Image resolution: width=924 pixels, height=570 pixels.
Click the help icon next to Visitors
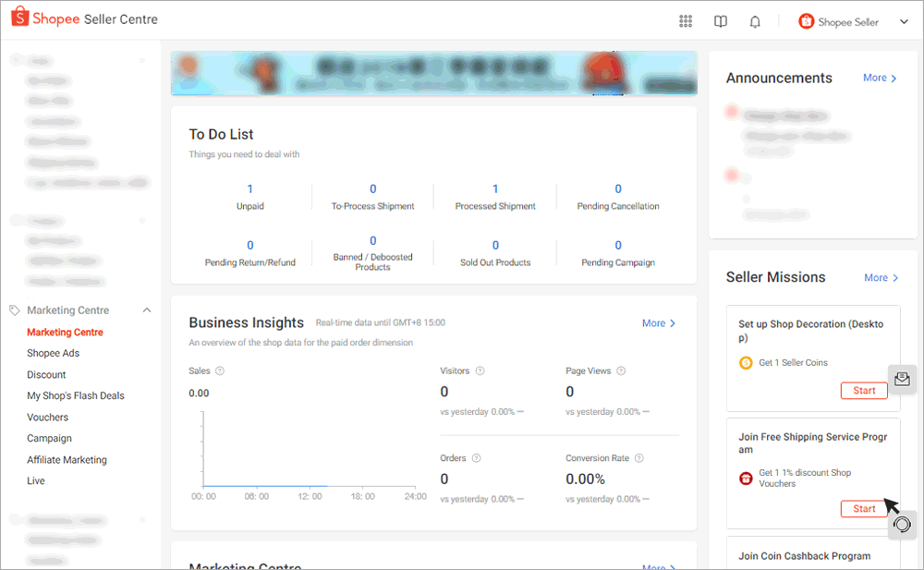pos(480,370)
